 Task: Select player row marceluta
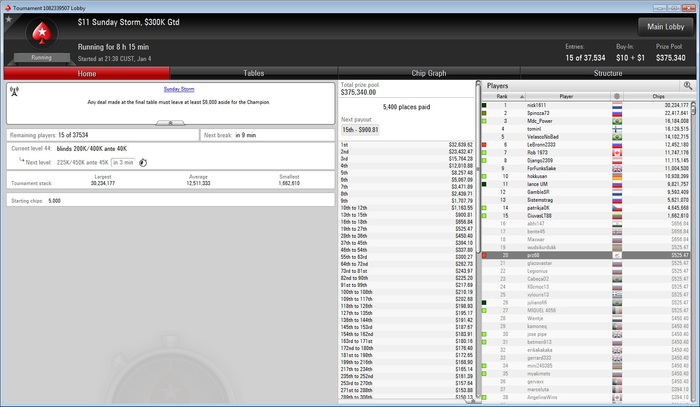586,390
